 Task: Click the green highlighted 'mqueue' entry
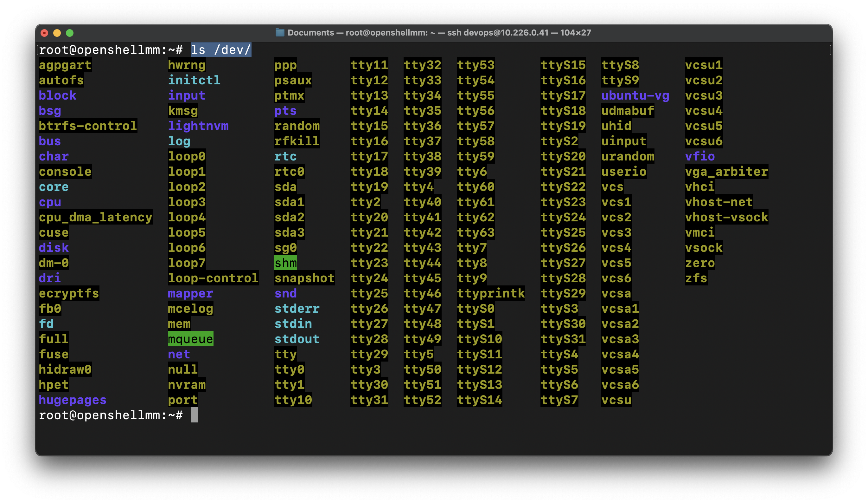click(190, 339)
